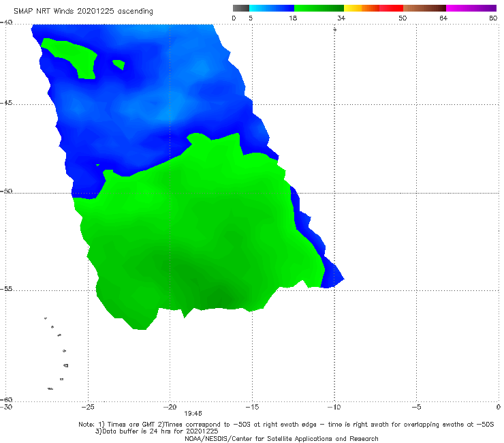504x443 pixels.
Task: Click the longitude axis label "-30"
Action: pos(6,407)
